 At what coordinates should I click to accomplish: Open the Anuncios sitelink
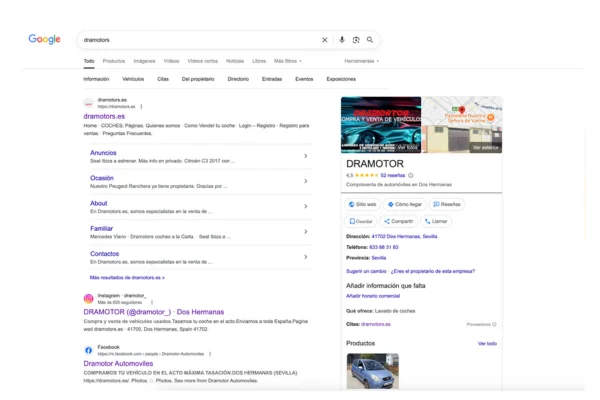(103, 153)
